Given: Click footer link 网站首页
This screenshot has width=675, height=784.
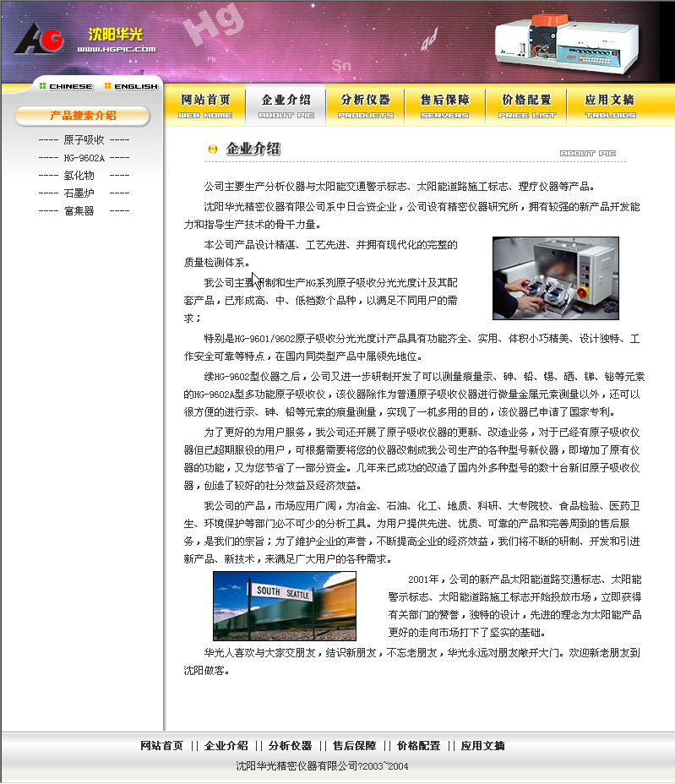Looking at the screenshot, I should (x=161, y=745).
